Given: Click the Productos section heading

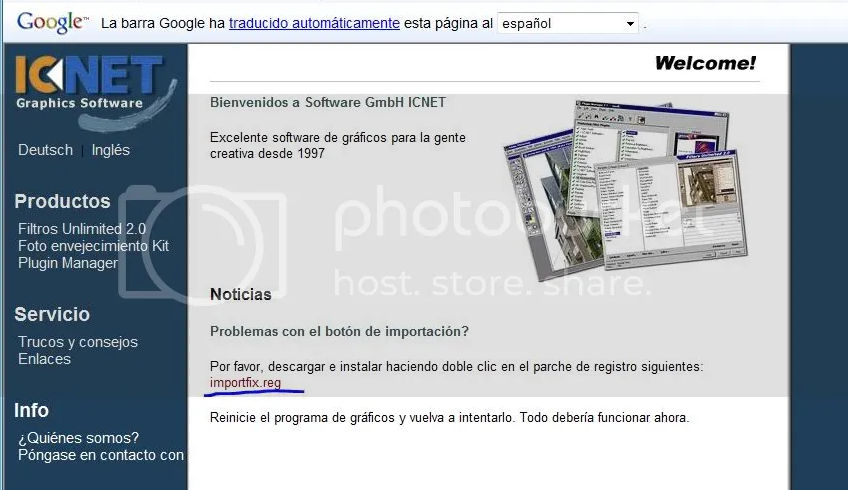Looking at the screenshot, I should [62, 201].
